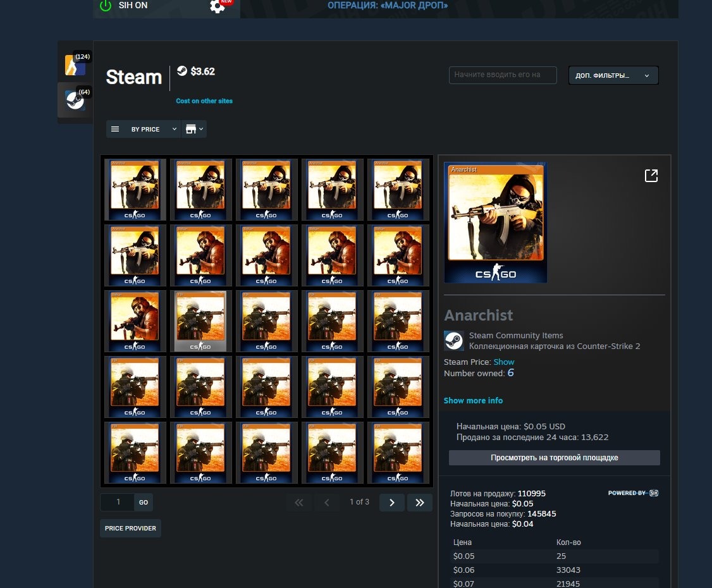This screenshot has width=712, height=588.
Task: Click the PRICE PROVIDER button
Action: coord(130,528)
